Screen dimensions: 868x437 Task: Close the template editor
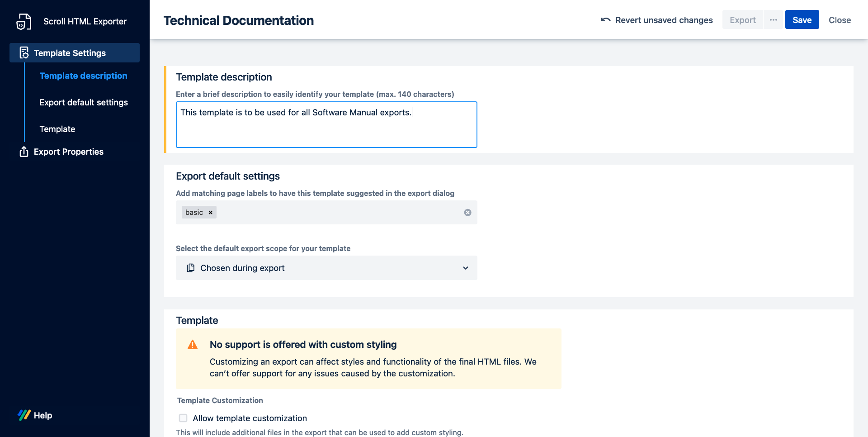tap(840, 20)
